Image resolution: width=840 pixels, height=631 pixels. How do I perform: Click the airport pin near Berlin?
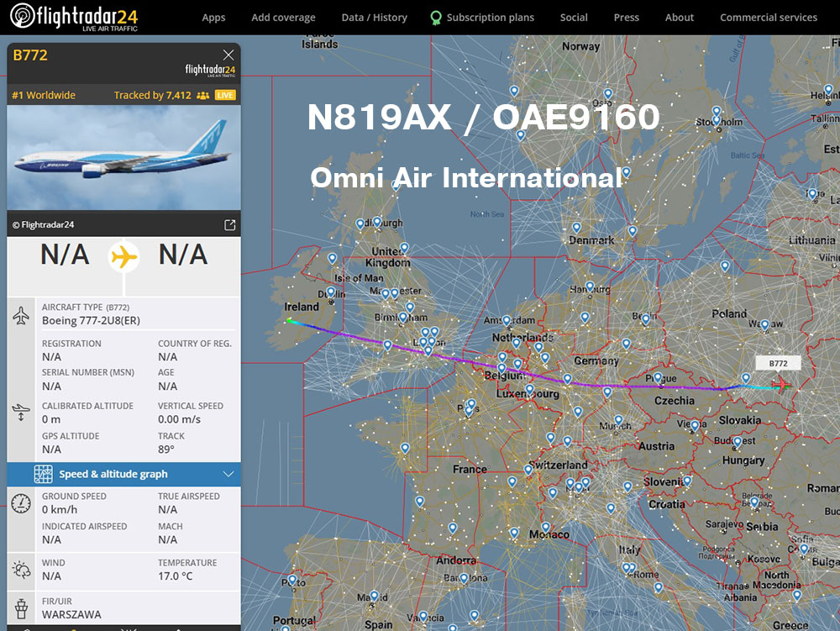pyautogui.click(x=646, y=319)
